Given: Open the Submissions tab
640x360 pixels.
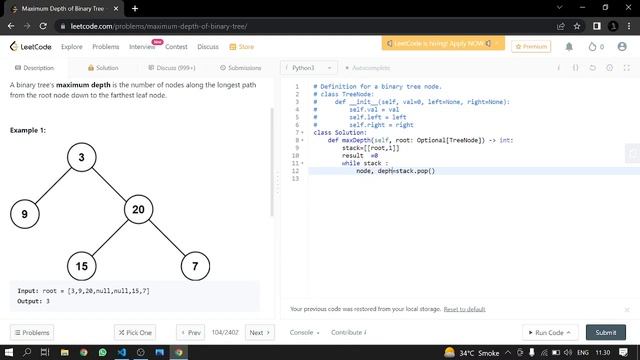Looking at the screenshot, I should (x=240, y=68).
